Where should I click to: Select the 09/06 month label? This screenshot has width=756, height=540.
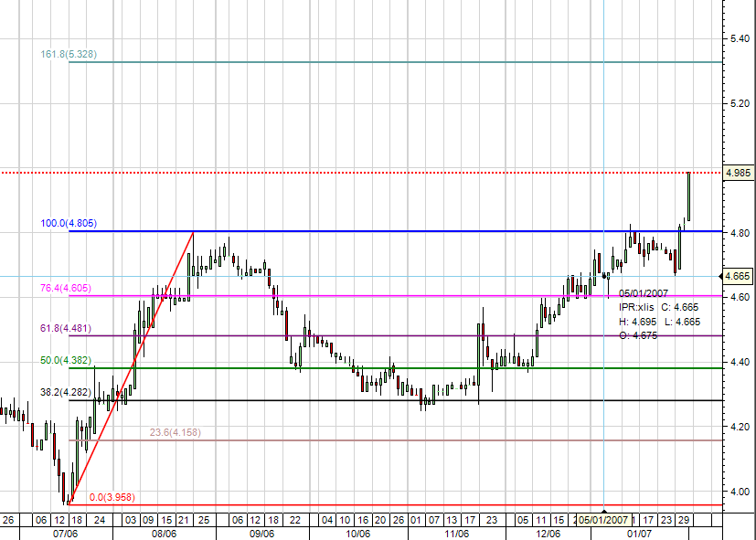[261, 534]
